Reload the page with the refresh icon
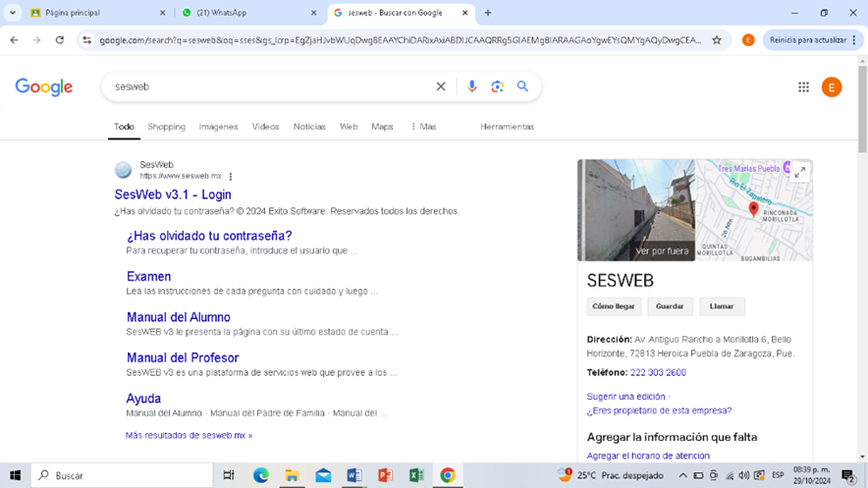The width and height of the screenshot is (868, 488). click(60, 40)
